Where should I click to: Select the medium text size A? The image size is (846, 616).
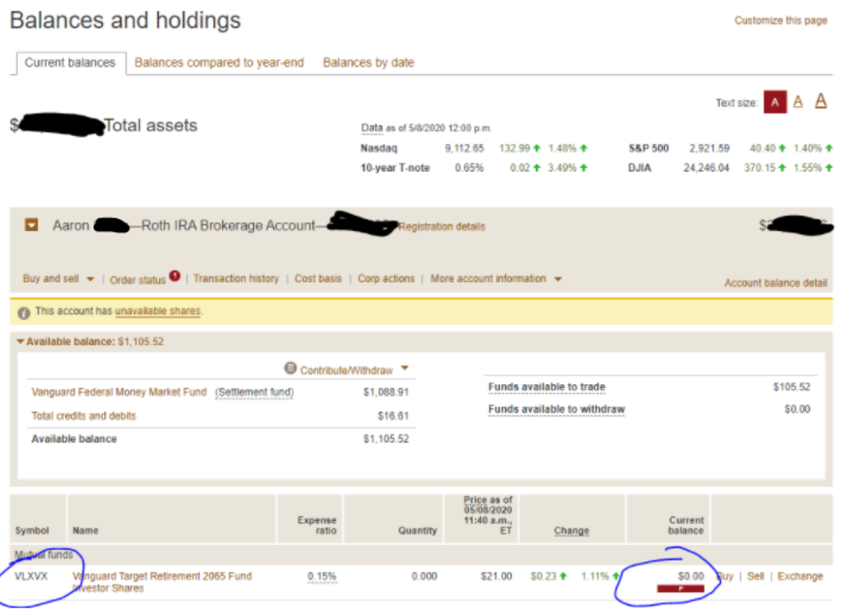pyautogui.click(x=798, y=102)
